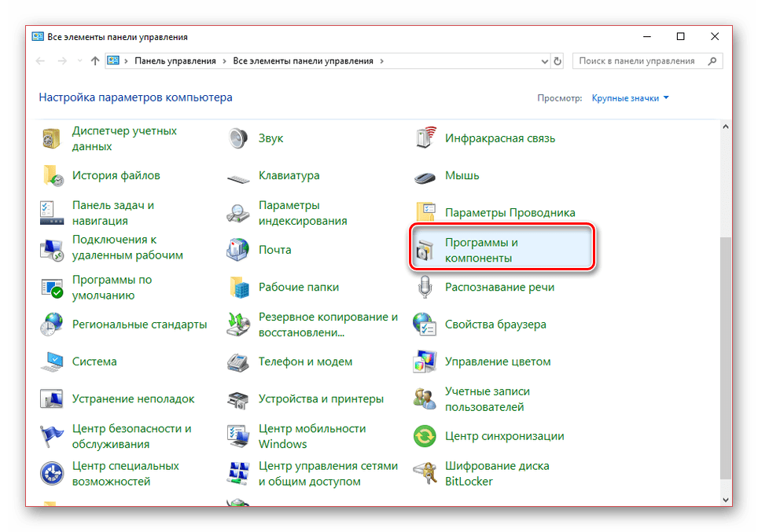Viewport: 758px width, 532px height.
Task: Open the Network and Sharing Center icon
Action: click(238, 474)
